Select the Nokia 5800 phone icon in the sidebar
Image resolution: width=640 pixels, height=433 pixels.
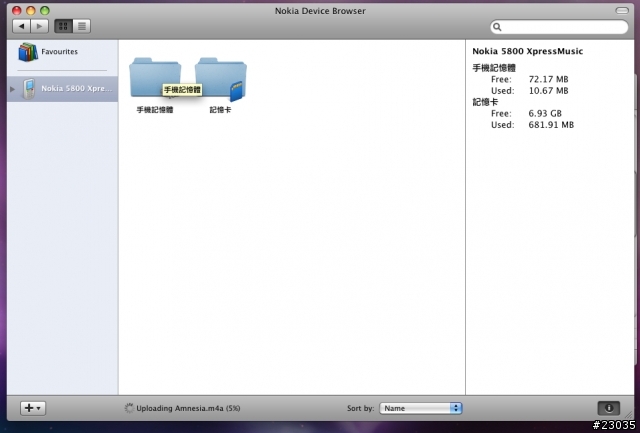(29, 89)
